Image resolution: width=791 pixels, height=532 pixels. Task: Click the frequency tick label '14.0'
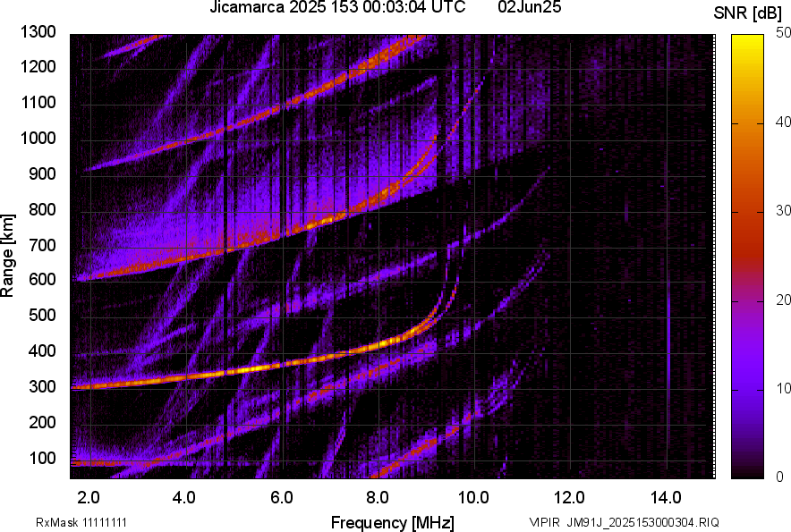pyautogui.click(x=666, y=498)
